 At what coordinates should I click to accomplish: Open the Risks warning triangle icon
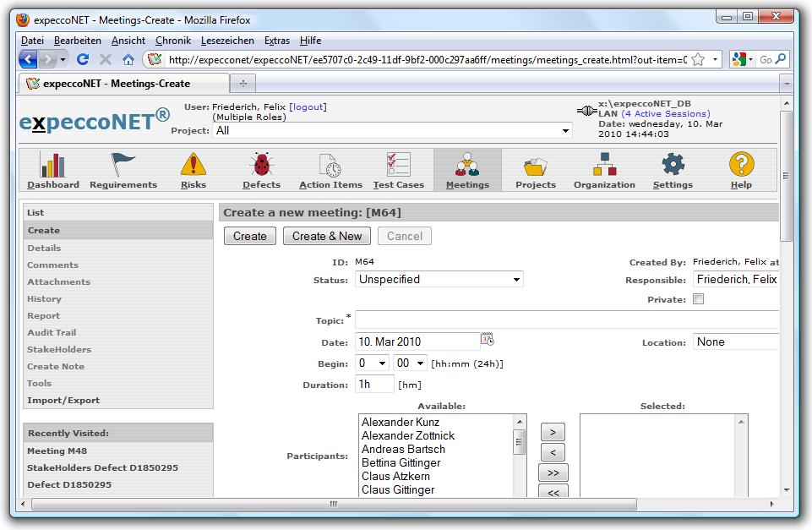coord(193,165)
